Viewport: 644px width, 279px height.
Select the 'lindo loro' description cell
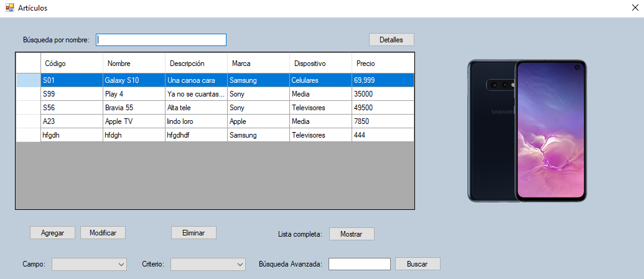[x=197, y=121]
